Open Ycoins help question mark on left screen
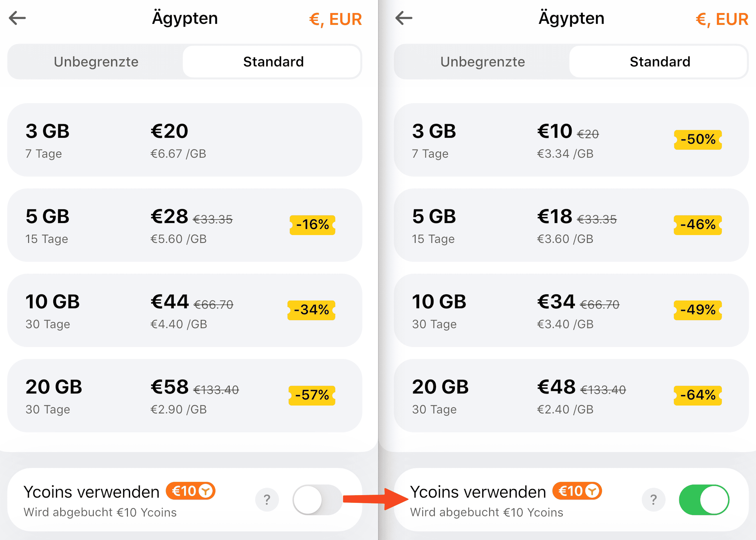The image size is (756, 540). coord(267,500)
